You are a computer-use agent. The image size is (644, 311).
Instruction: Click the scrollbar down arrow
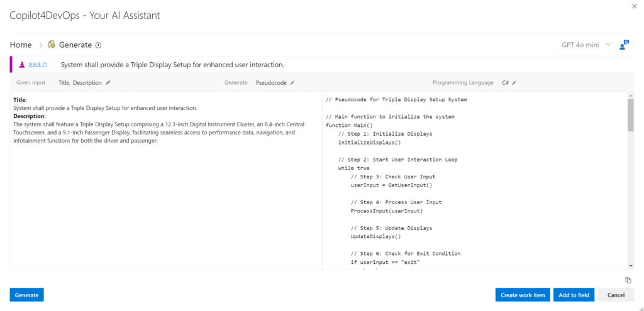tap(630, 266)
